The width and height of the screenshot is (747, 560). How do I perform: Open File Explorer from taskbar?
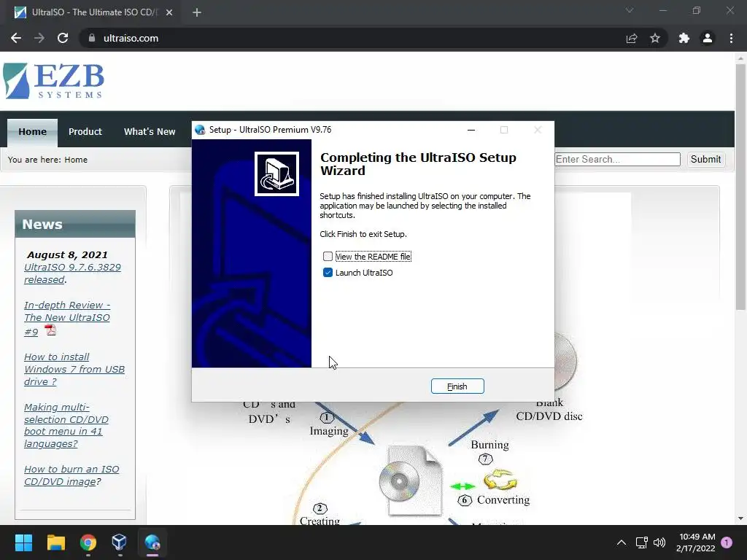coord(55,542)
